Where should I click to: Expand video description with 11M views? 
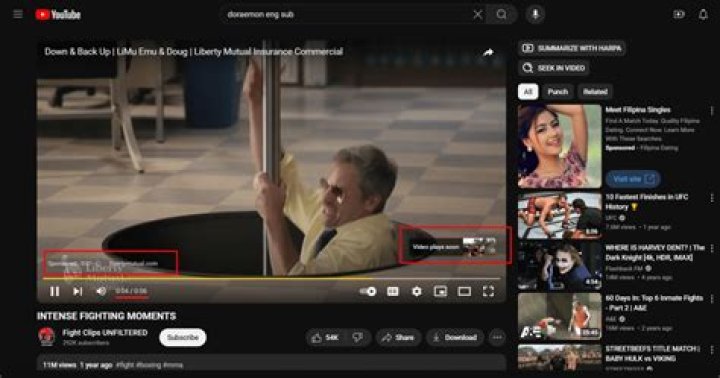(271, 364)
